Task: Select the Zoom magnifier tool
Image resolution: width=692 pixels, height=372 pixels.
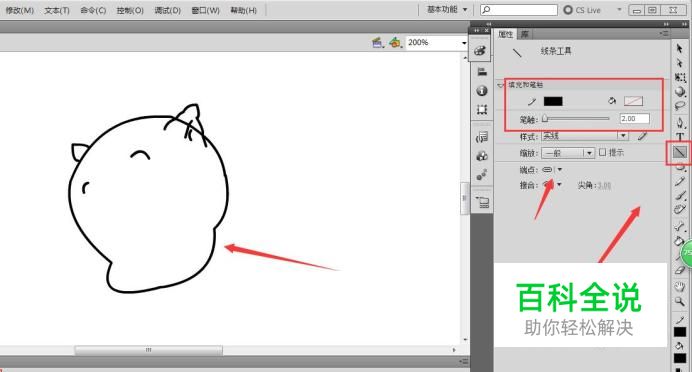Action: (680, 302)
